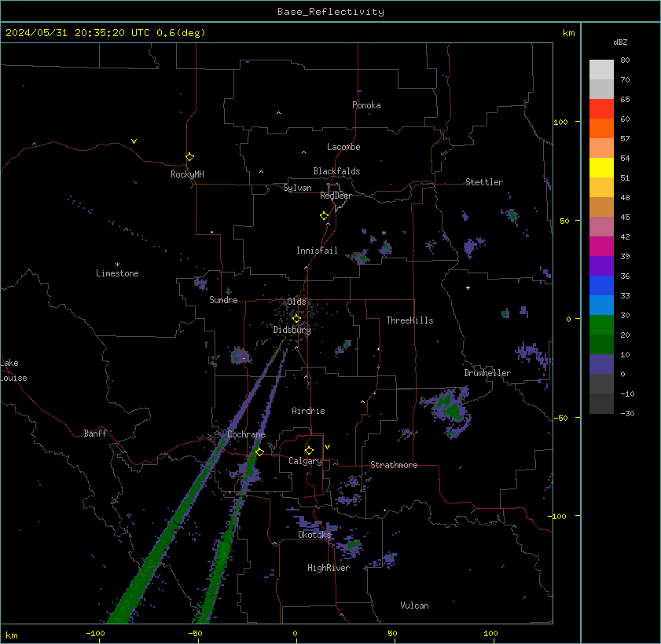661x644 pixels.
Task: Click the white asterisk above Limestone
Action: coord(117,265)
